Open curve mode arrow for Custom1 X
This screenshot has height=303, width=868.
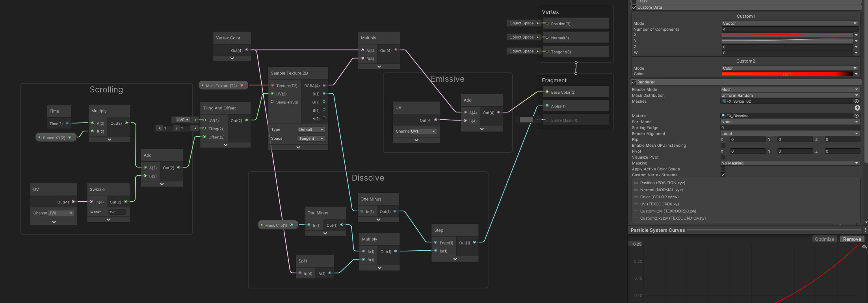(856, 35)
